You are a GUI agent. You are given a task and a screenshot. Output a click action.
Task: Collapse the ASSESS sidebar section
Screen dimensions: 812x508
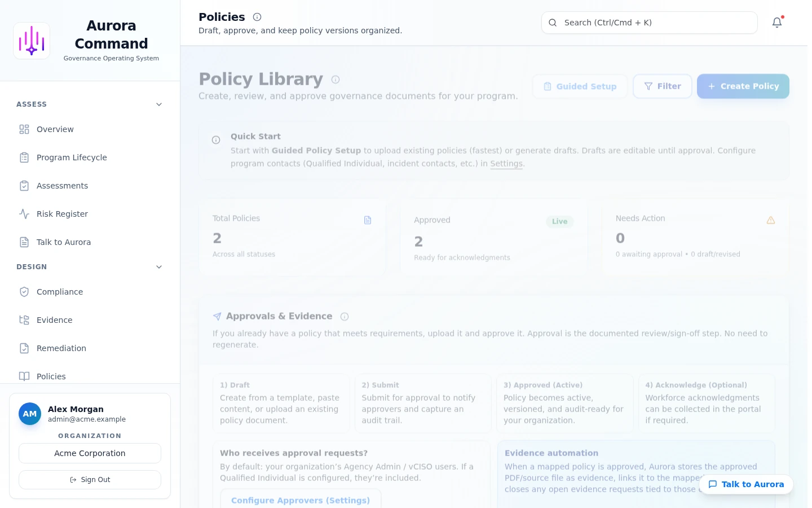(x=159, y=104)
